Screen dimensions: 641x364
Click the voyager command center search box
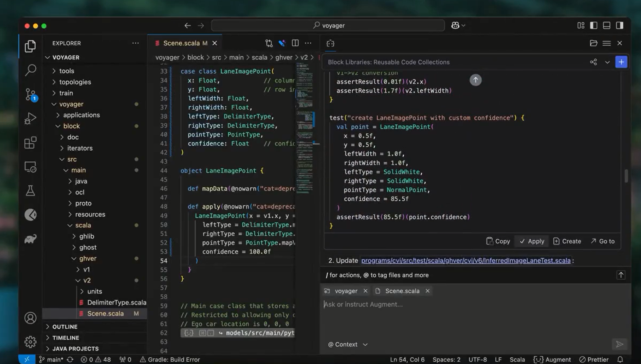point(328,25)
